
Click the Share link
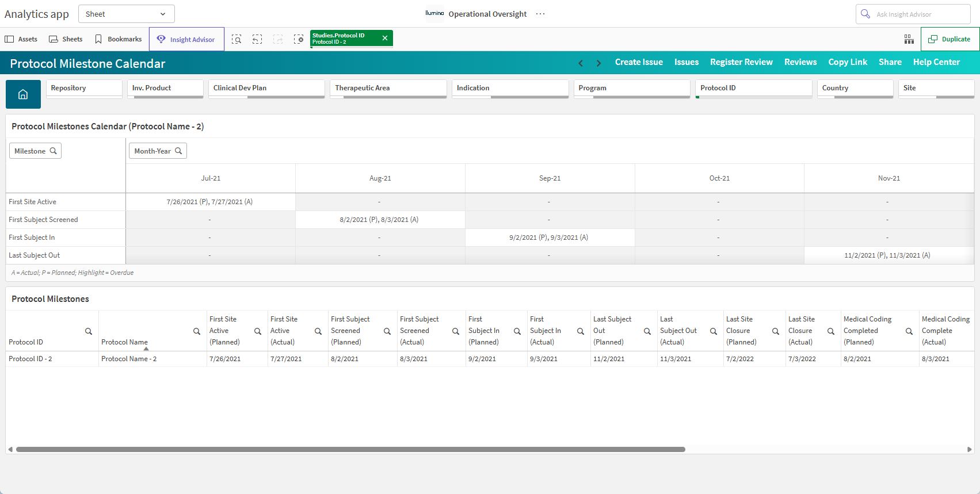tap(890, 62)
